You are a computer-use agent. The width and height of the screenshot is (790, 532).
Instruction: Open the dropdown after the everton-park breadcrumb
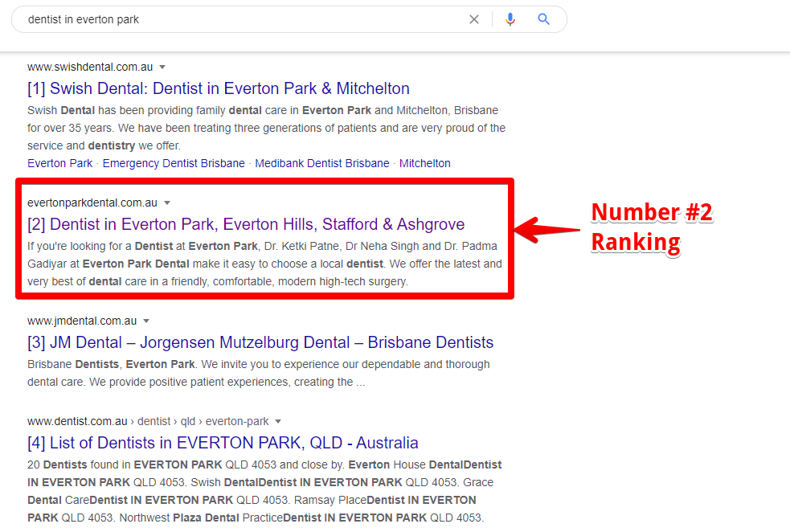[278, 420]
